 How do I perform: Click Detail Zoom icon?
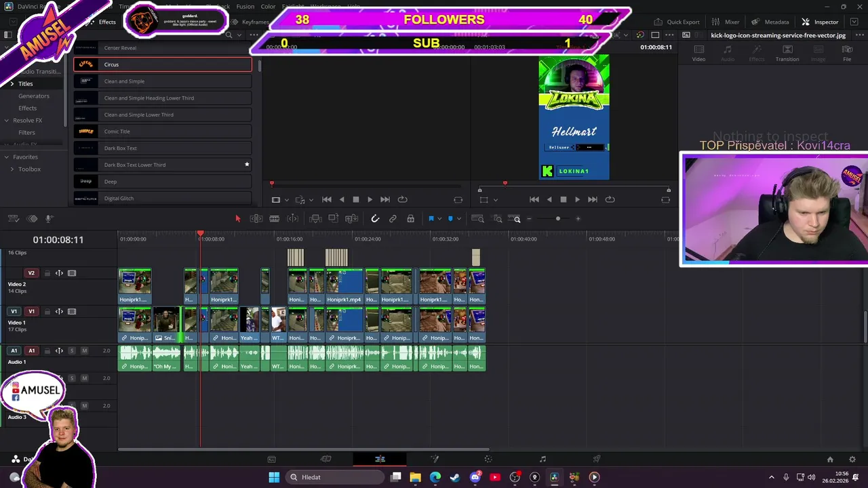tap(497, 218)
